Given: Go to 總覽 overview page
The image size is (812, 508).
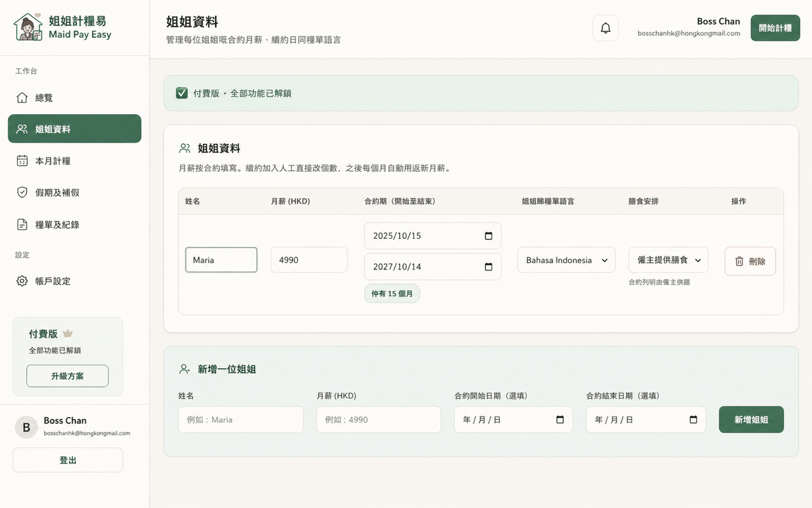Looking at the screenshot, I should pos(74,97).
